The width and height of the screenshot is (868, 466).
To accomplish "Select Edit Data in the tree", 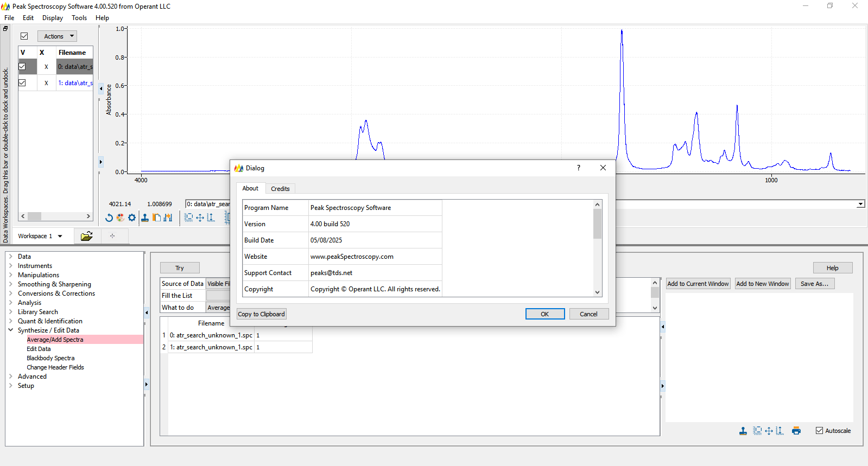I will (39, 349).
